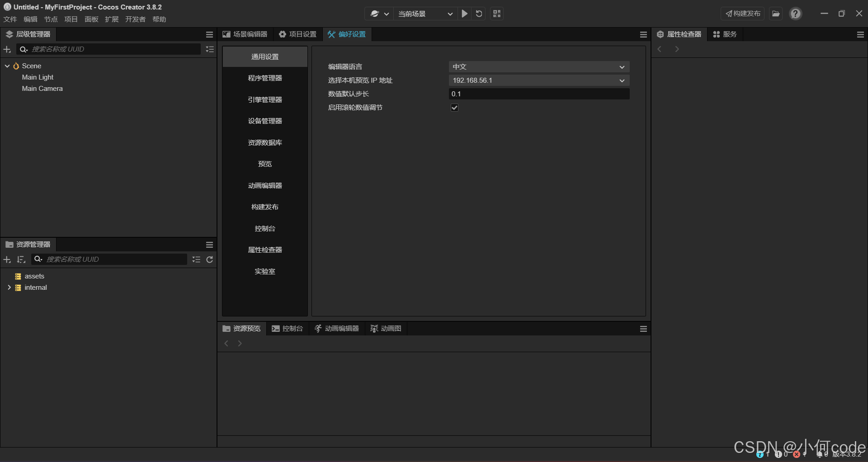868x462 pixels.
Task: Switch to the bottom Console tab
Action: tap(288, 329)
